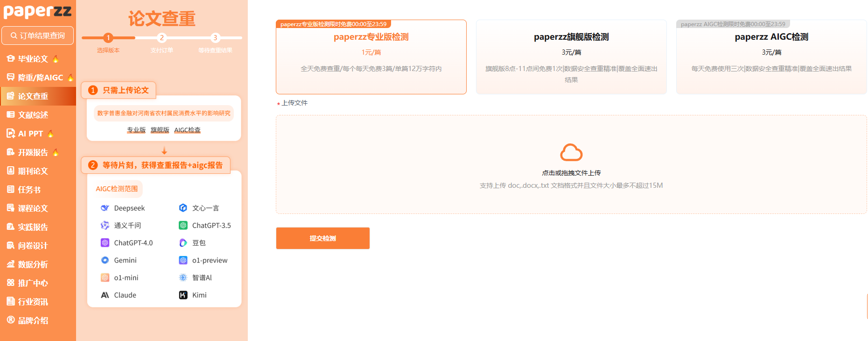The height and width of the screenshot is (341, 868).
Task: Click the 问卷设计 sidebar icon
Action: (x=11, y=245)
